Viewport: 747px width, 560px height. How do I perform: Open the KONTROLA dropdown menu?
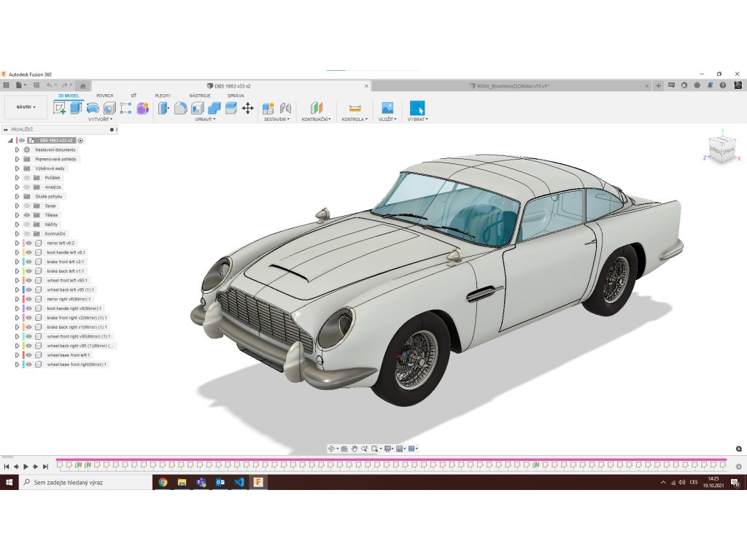[x=355, y=120]
